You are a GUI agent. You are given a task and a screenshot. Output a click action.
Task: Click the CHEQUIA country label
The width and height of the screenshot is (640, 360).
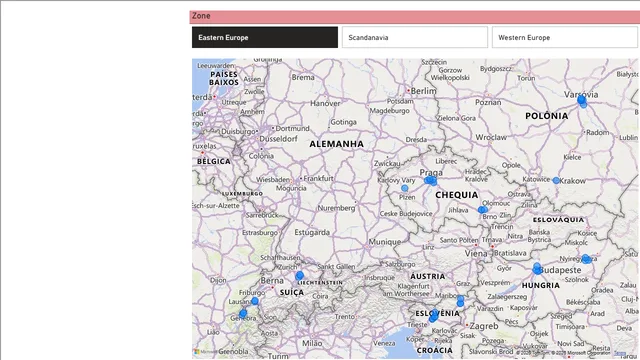click(x=456, y=195)
